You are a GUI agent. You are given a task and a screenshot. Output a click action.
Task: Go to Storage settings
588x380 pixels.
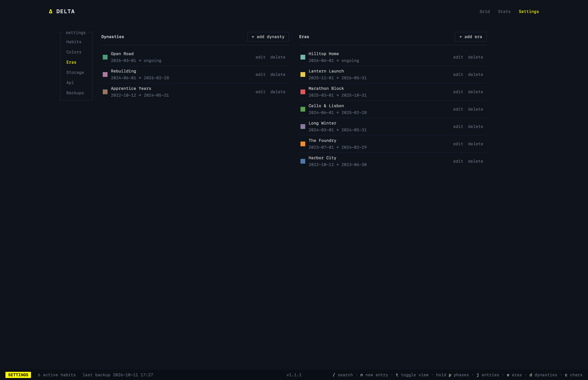coord(75,72)
